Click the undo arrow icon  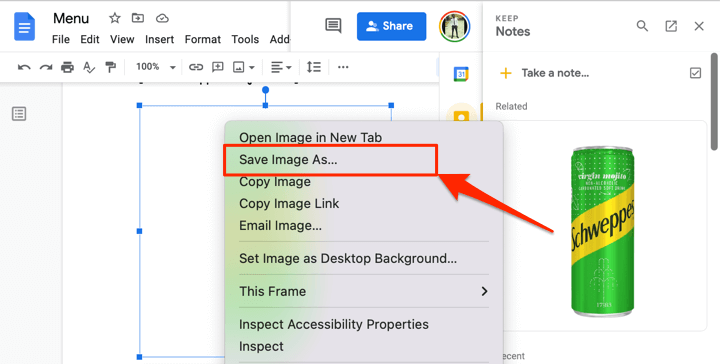24,67
